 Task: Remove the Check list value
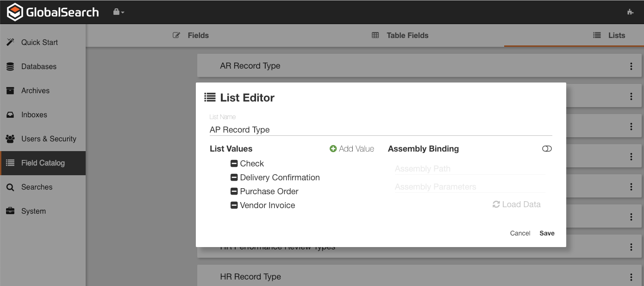click(234, 164)
